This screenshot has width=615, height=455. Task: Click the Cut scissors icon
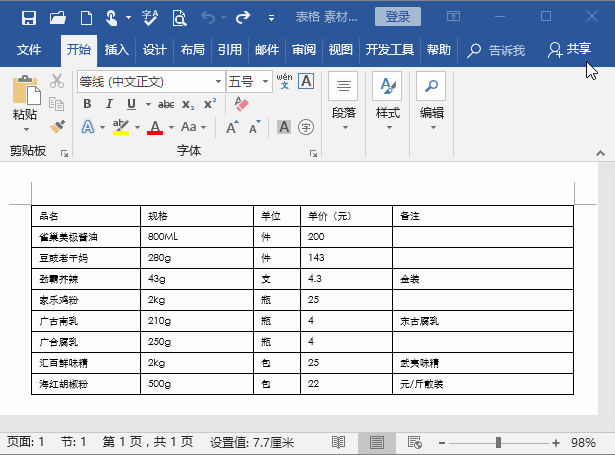coord(57,82)
